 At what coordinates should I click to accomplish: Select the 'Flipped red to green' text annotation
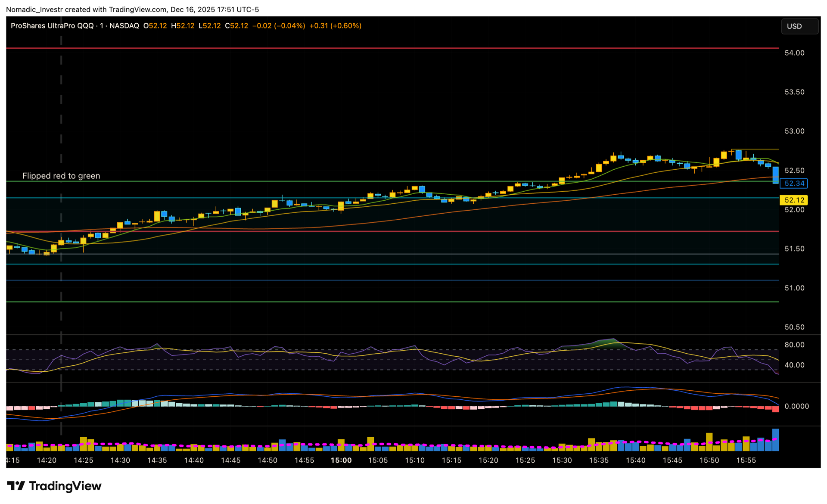pos(61,176)
